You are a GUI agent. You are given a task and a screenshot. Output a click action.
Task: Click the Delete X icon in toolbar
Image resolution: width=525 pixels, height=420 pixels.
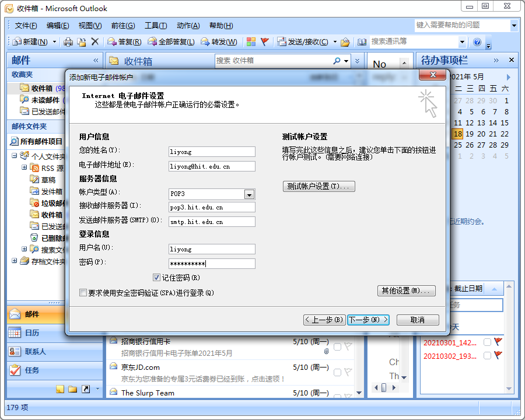pos(94,41)
